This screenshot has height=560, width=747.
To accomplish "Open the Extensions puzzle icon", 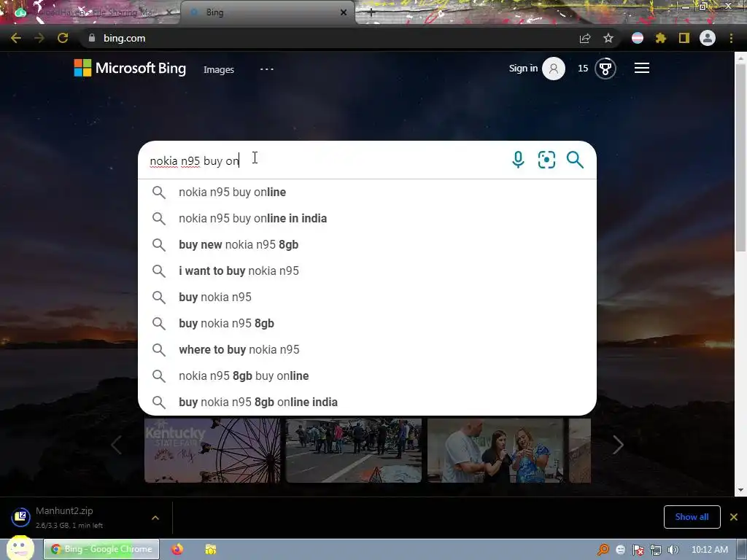I will 661,38.
